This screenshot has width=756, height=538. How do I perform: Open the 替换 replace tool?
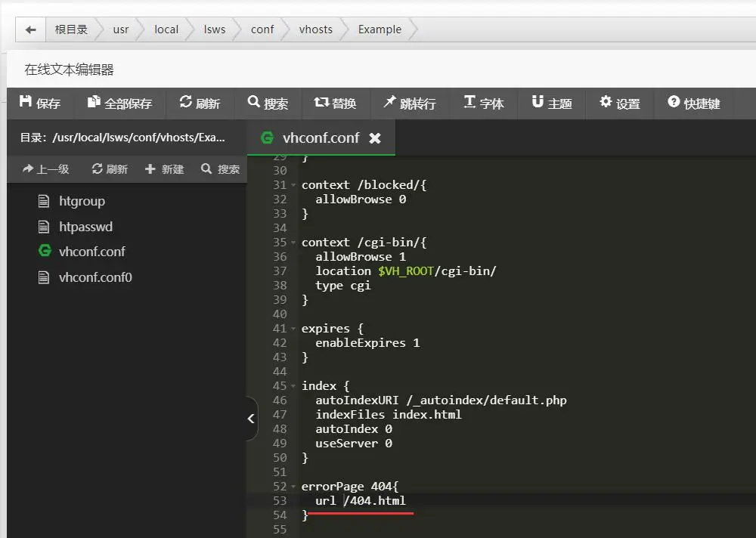(x=335, y=103)
